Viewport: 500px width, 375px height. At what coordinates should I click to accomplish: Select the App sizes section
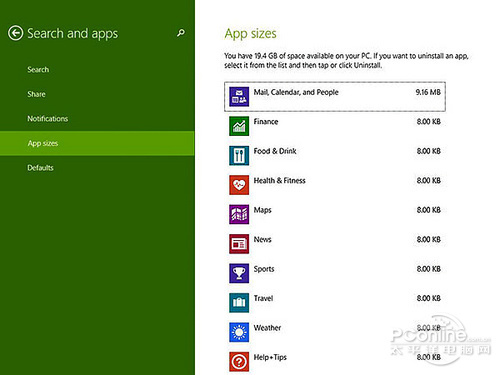coord(97,143)
